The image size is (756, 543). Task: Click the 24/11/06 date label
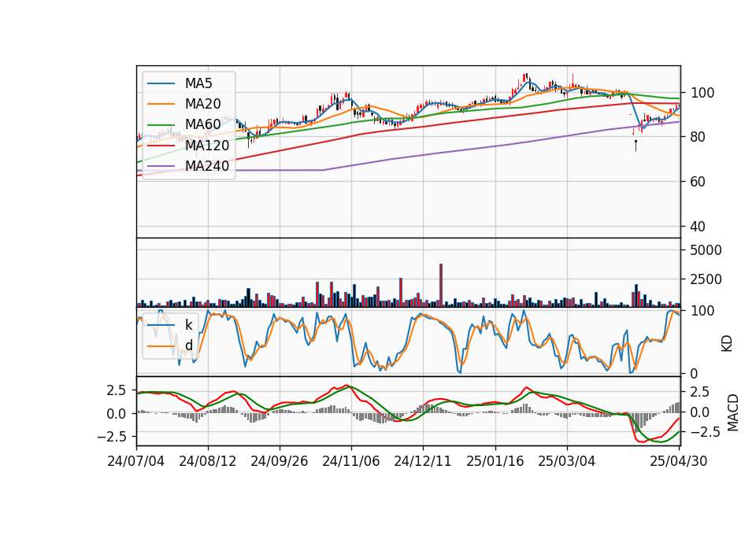pos(351,461)
